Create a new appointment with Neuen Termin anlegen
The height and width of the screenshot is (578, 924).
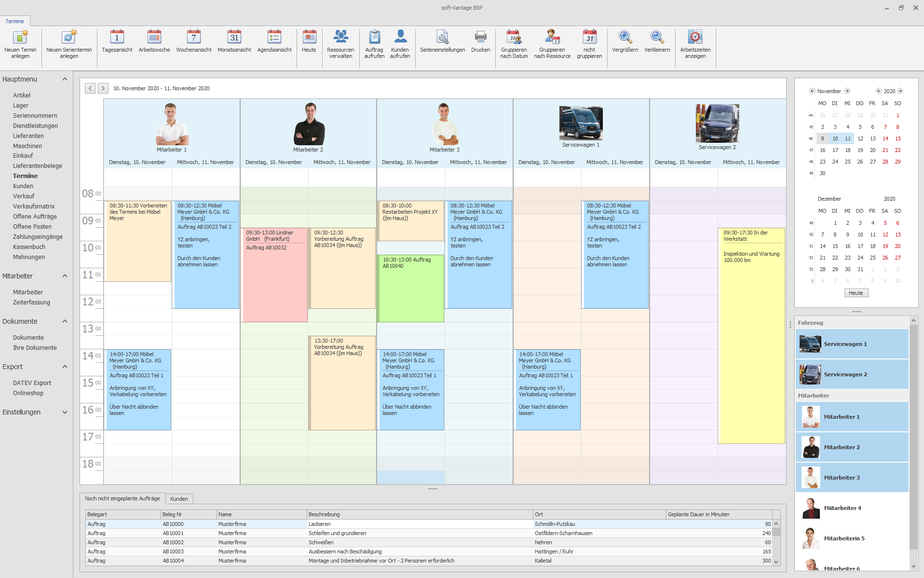tap(20, 44)
